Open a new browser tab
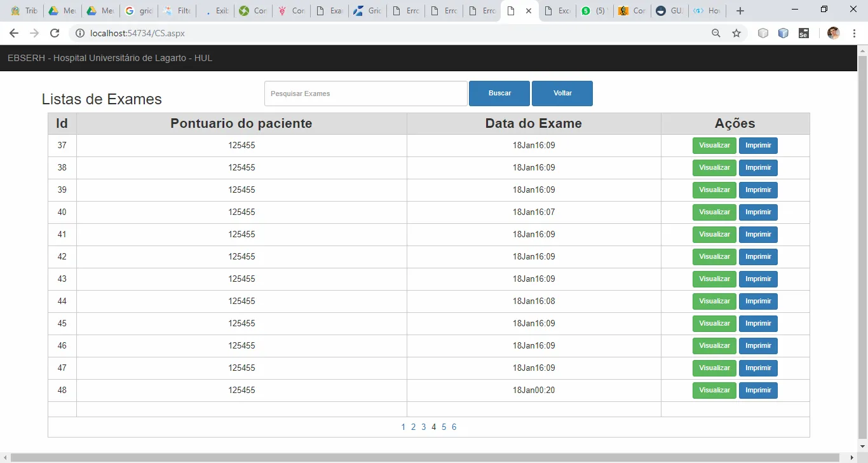 click(740, 11)
